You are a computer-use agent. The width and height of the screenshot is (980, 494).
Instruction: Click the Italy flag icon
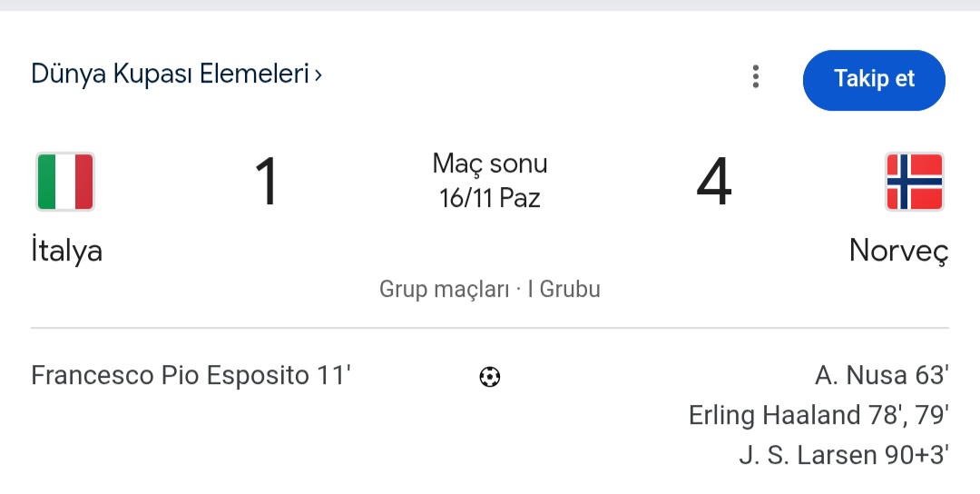[65, 182]
